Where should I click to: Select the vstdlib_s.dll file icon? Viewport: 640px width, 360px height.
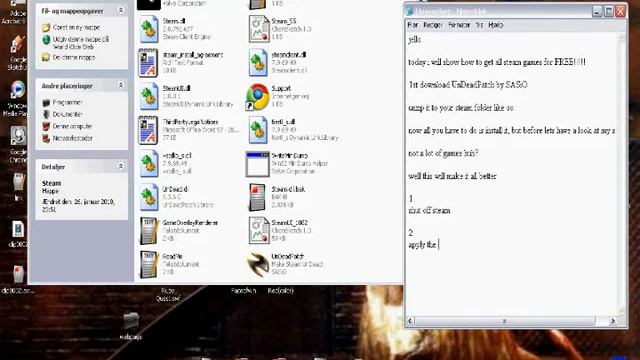(x=149, y=163)
